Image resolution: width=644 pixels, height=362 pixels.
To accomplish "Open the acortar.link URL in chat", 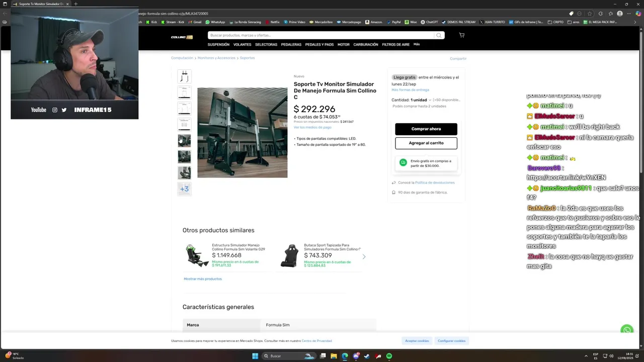I will [x=566, y=177].
